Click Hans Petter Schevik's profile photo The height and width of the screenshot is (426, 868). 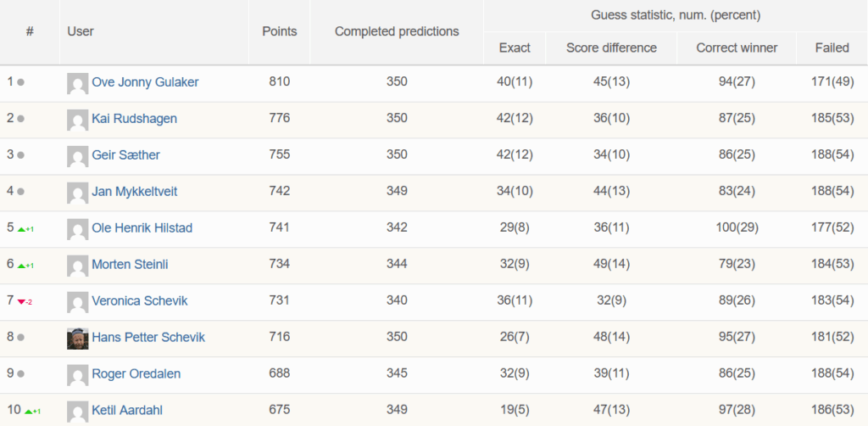(x=77, y=339)
